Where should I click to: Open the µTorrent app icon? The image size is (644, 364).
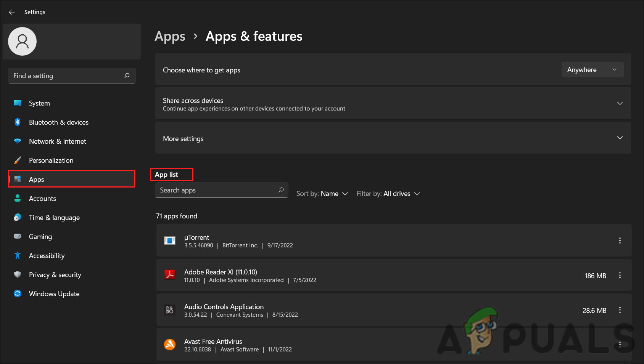click(x=170, y=241)
